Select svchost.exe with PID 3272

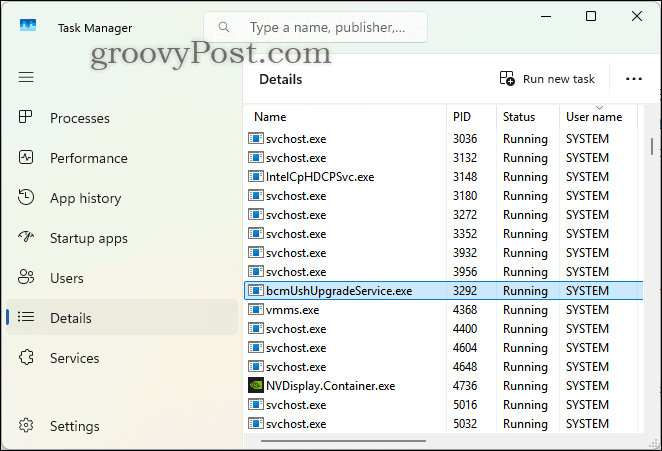[443, 215]
